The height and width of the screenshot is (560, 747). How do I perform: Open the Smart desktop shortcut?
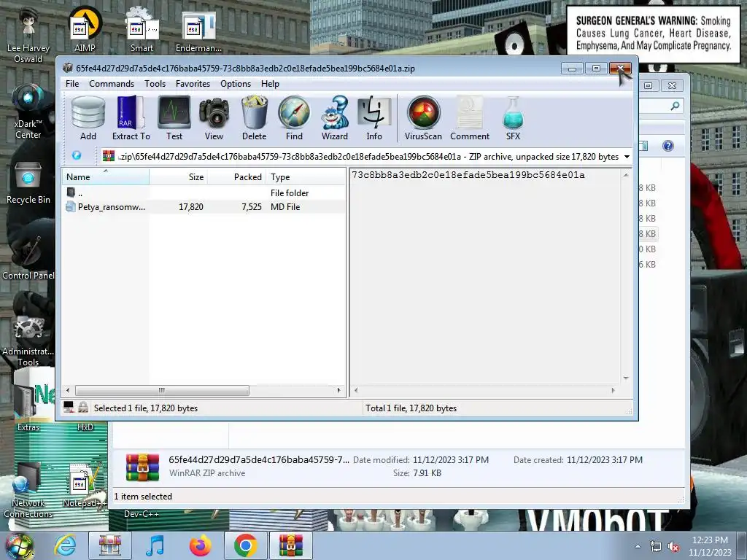click(142, 29)
